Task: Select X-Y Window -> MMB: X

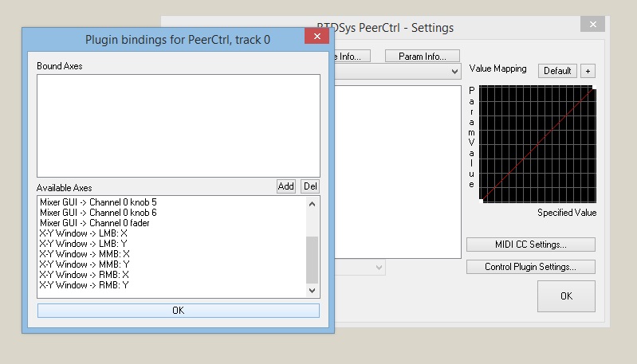Action: pyautogui.click(x=85, y=254)
